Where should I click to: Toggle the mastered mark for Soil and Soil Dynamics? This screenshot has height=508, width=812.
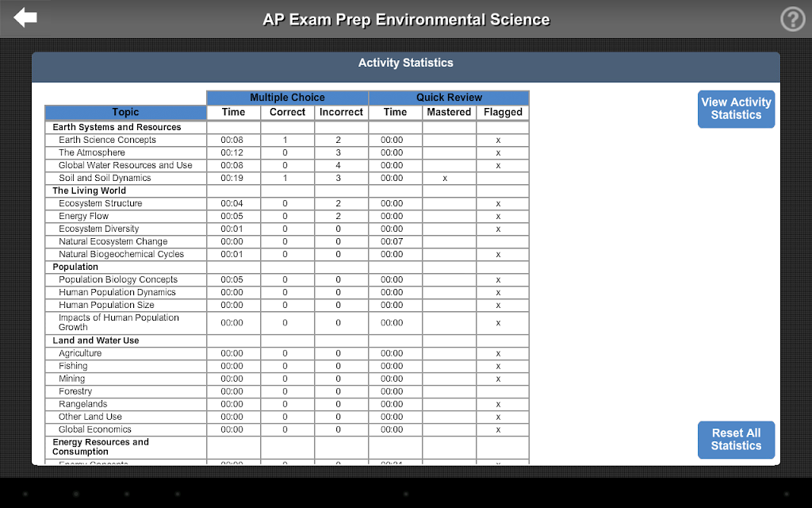coord(445,179)
